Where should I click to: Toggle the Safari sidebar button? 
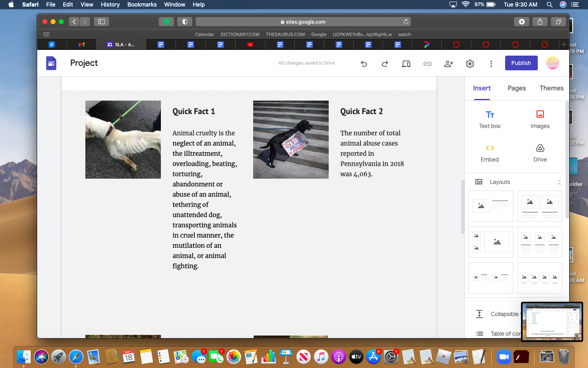tap(101, 22)
